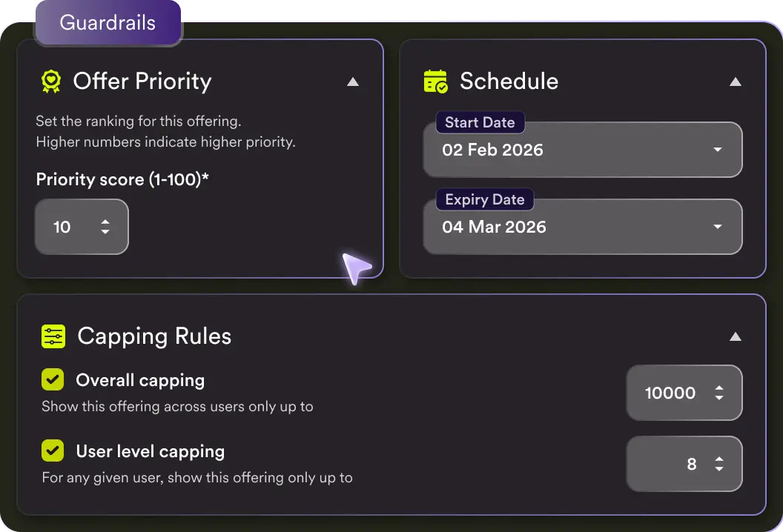Disable the User level capping checkbox
The width and height of the screenshot is (783, 532).
(53, 450)
